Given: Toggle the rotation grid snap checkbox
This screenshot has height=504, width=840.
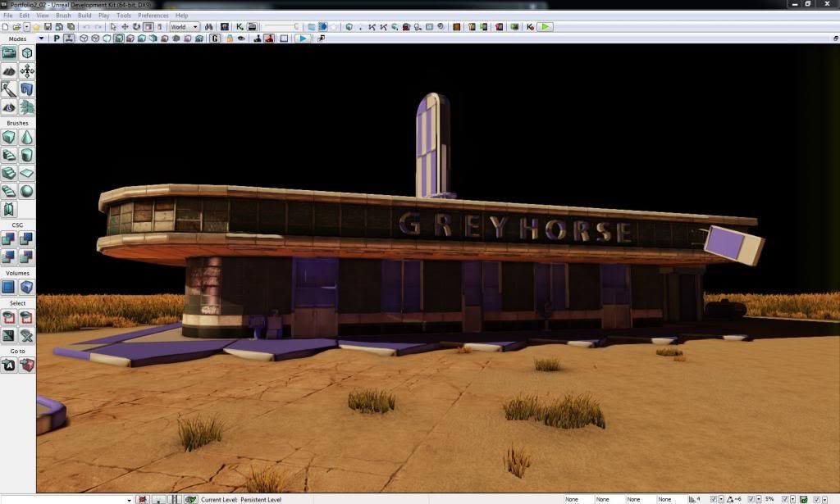Looking at the screenshot, I should tap(752, 499).
